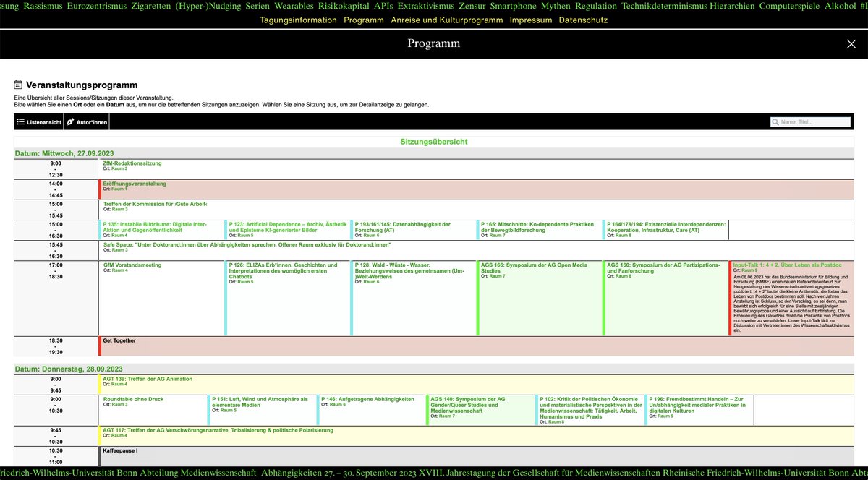Open P 146 Aufgetragene Abhängigkeiten

click(367, 398)
